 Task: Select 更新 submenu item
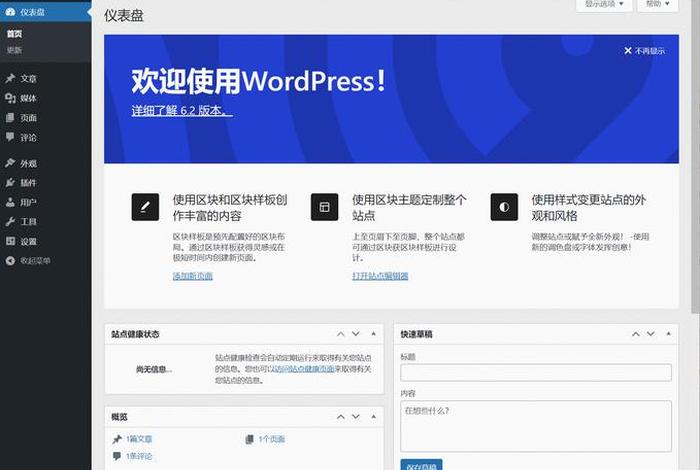point(14,50)
